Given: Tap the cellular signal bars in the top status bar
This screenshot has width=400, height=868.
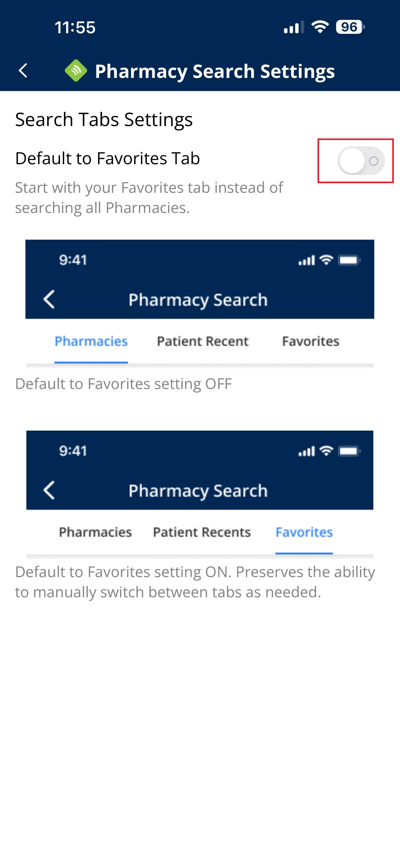Looking at the screenshot, I should tap(294, 27).
